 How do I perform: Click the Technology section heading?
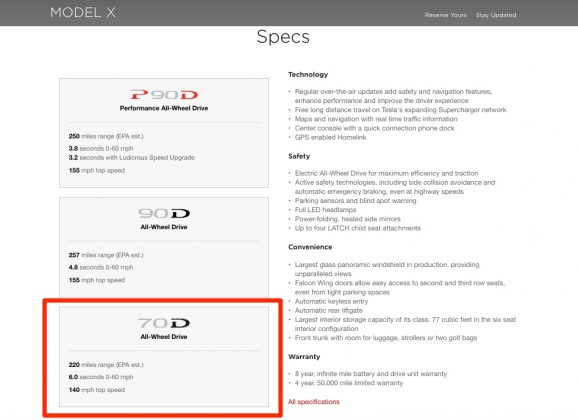[308, 74]
